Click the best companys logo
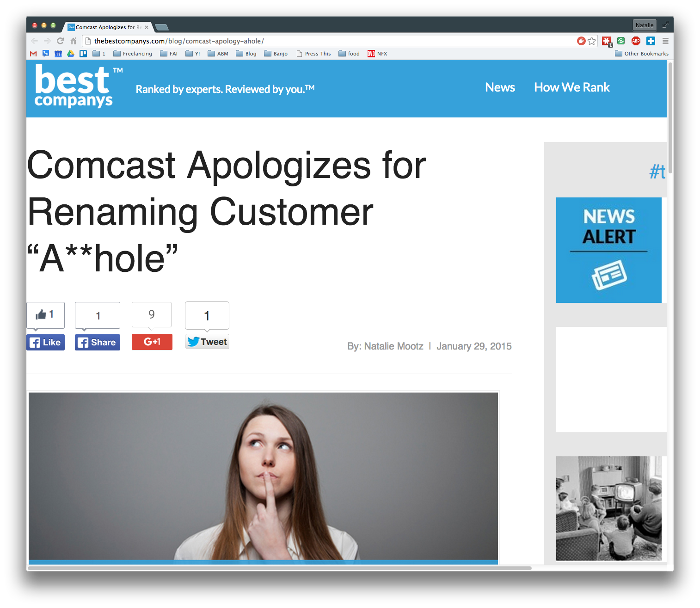Viewport: 700px width, 608px height. tap(79, 86)
